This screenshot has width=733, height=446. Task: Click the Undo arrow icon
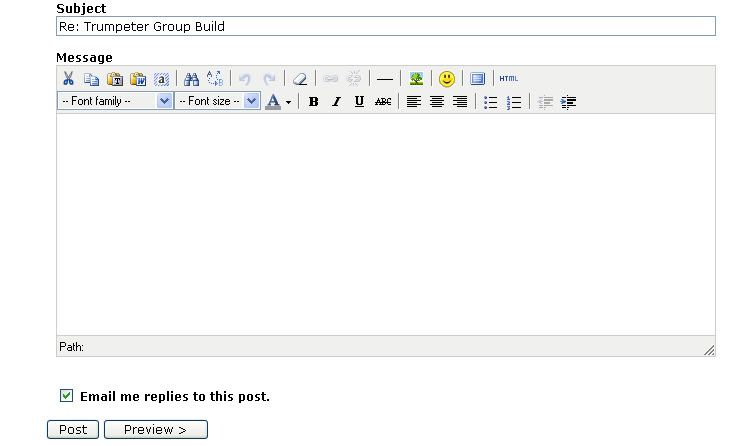(244, 79)
